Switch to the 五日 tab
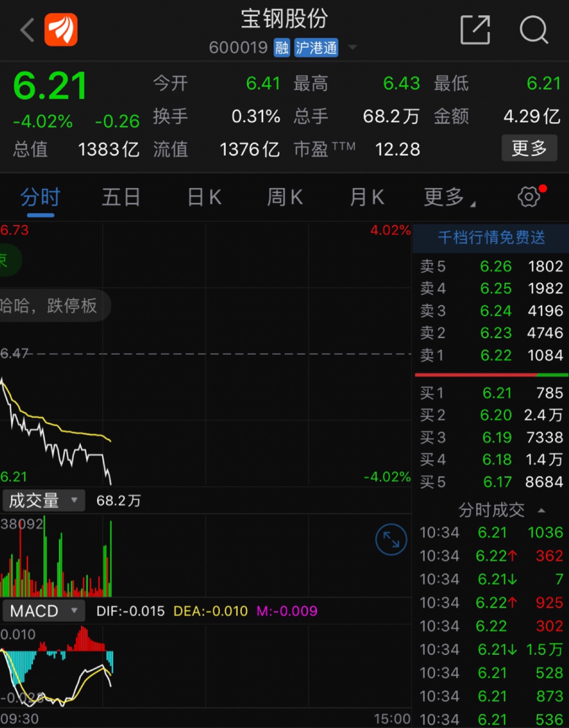Screen dimensions: 569x728 (121, 197)
